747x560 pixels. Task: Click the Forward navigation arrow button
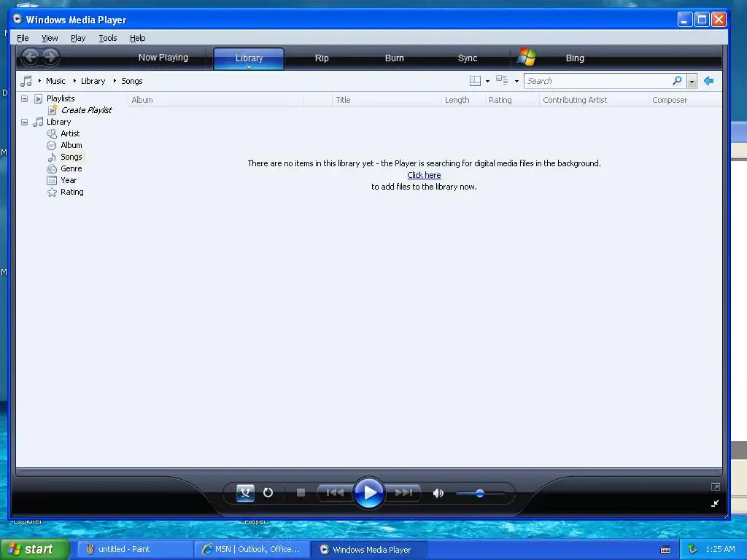click(x=50, y=58)
